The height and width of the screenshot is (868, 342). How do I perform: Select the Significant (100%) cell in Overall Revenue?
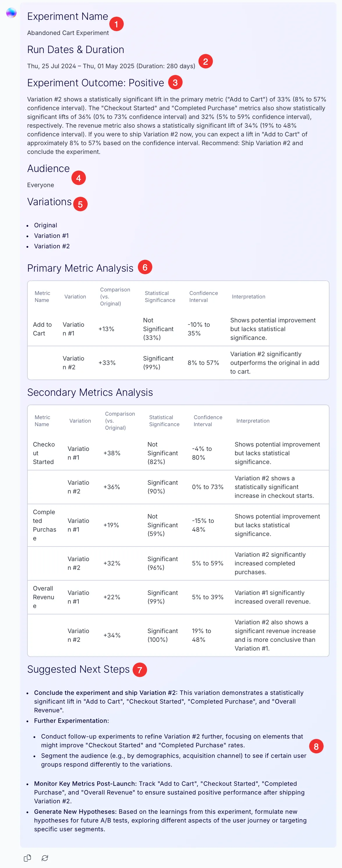pos(163,635)
